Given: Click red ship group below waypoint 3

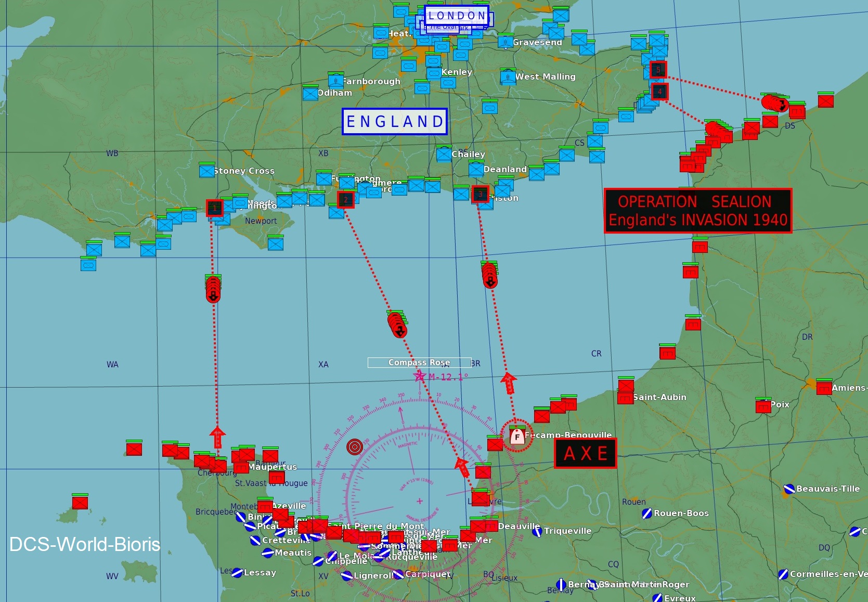Looking at the screenshot, I should click(489, 275).
